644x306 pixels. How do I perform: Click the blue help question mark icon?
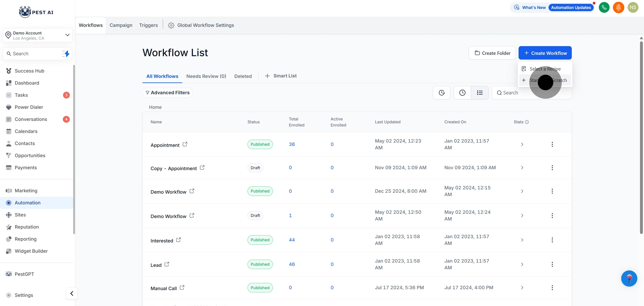(x=629, y=278)
